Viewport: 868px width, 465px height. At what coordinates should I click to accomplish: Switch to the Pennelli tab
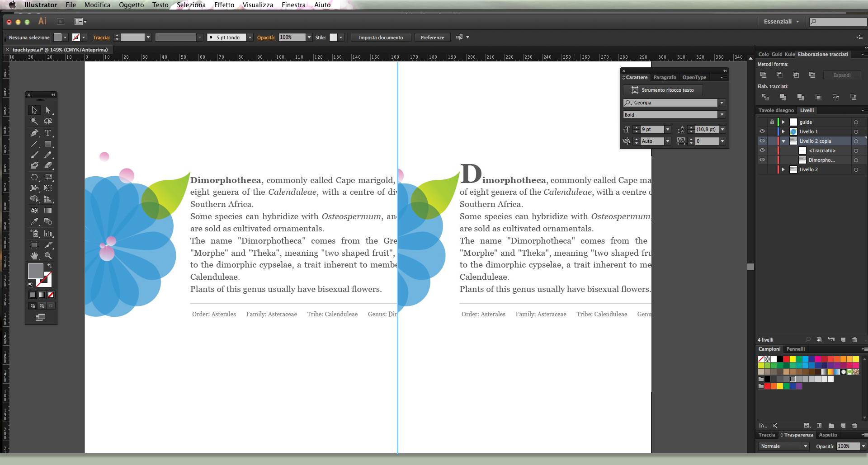pyautogui.click(x=796, y=349)
